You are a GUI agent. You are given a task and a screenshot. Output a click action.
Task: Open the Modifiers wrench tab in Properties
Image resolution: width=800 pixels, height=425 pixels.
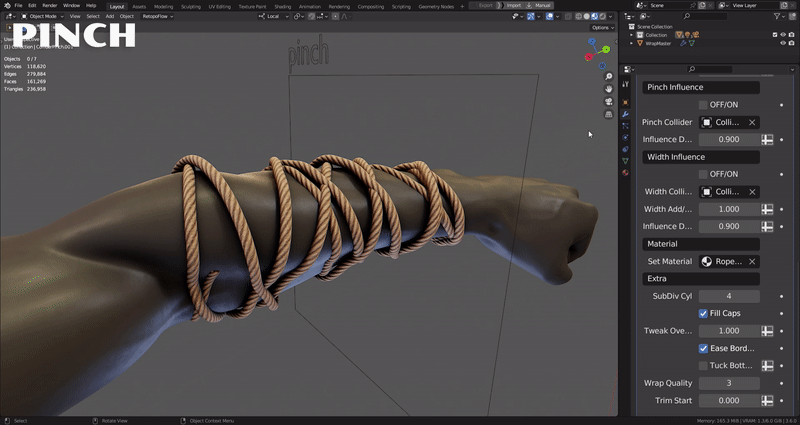click(626, 114)
